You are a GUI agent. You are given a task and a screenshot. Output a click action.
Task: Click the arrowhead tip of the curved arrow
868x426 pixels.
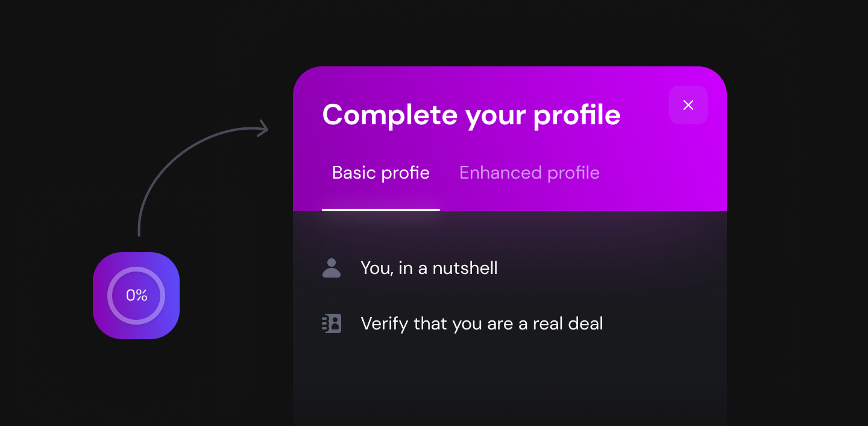[264, 128]
